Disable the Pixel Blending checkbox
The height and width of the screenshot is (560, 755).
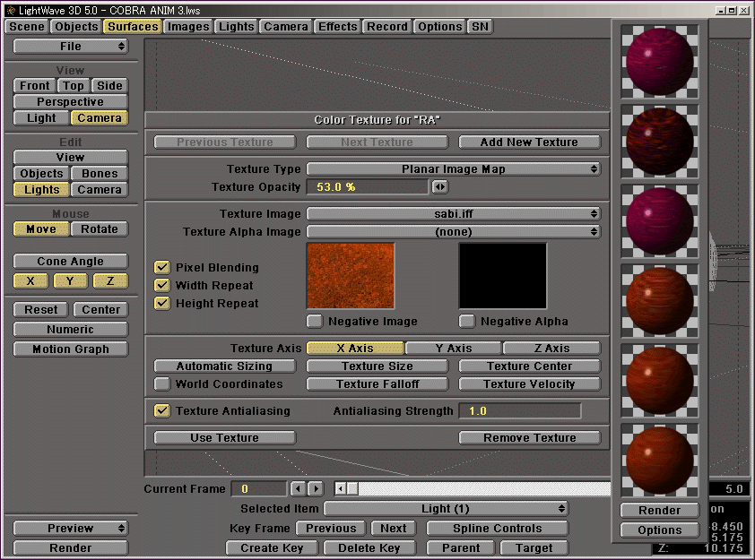click(162, 268)
